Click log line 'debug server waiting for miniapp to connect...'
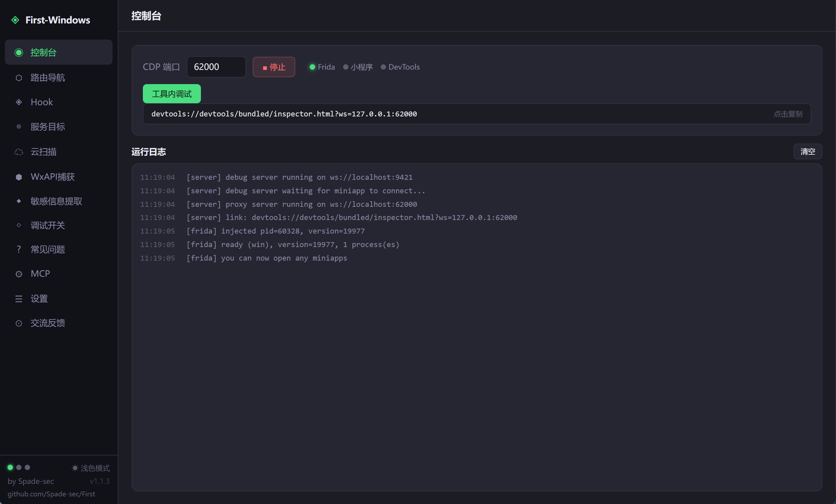Image resolution: width=836 pixels, height=504 pixels. [306, 191]
